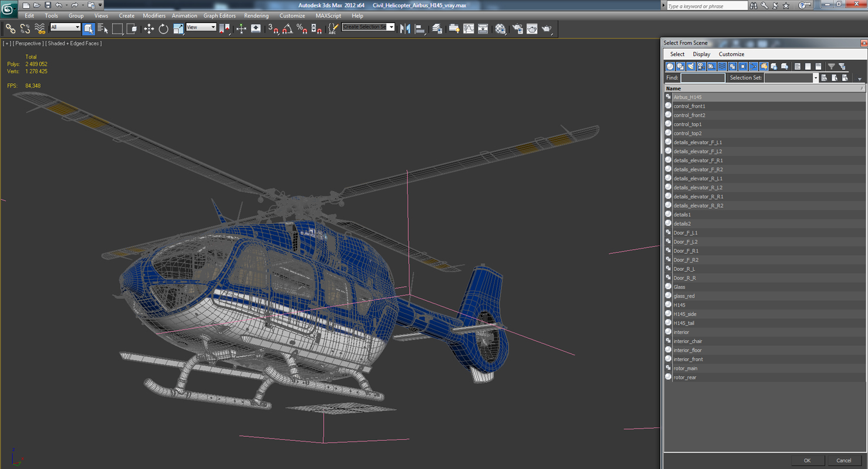Open the MAXScript menu

[x=328, y=16]
